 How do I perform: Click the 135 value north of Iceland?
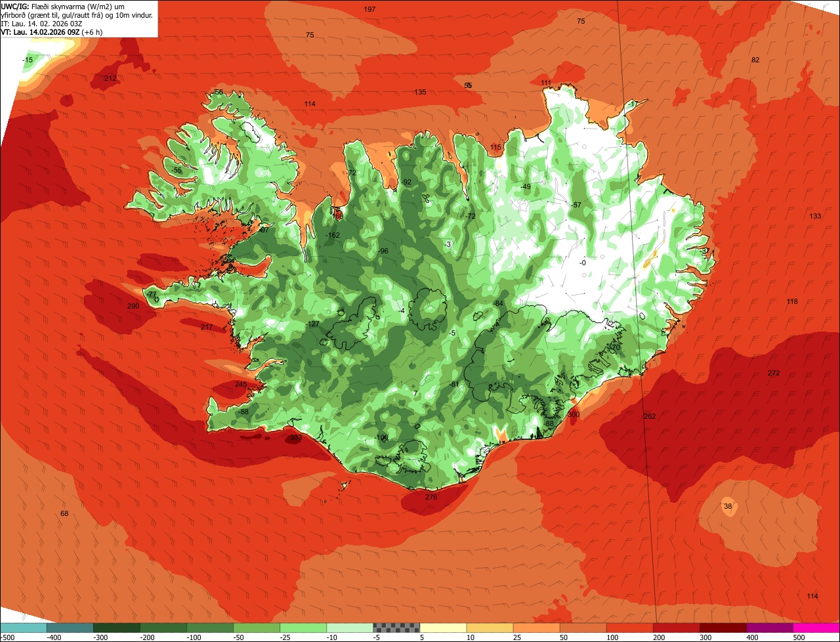coord(420,92)
